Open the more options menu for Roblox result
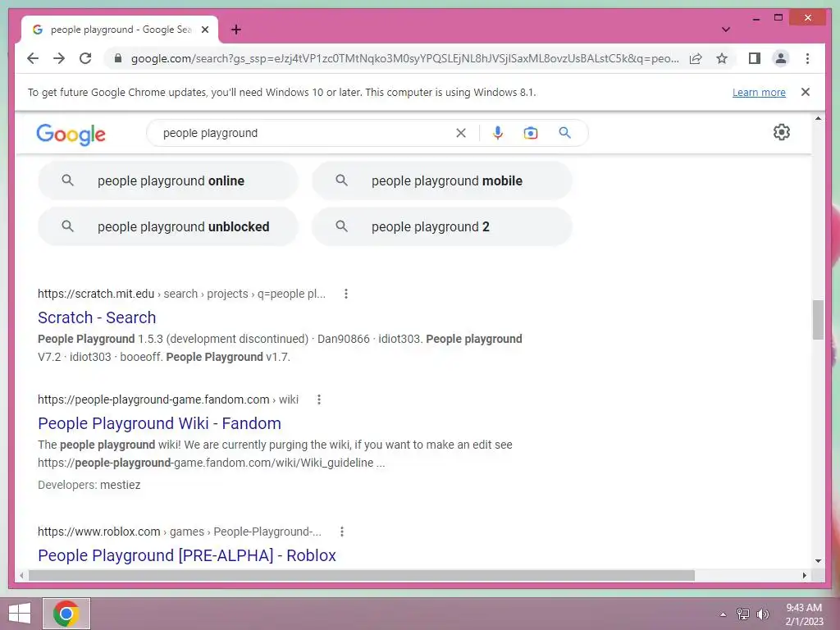The height and width of the screenshot is (630, 840). (342, 532)
